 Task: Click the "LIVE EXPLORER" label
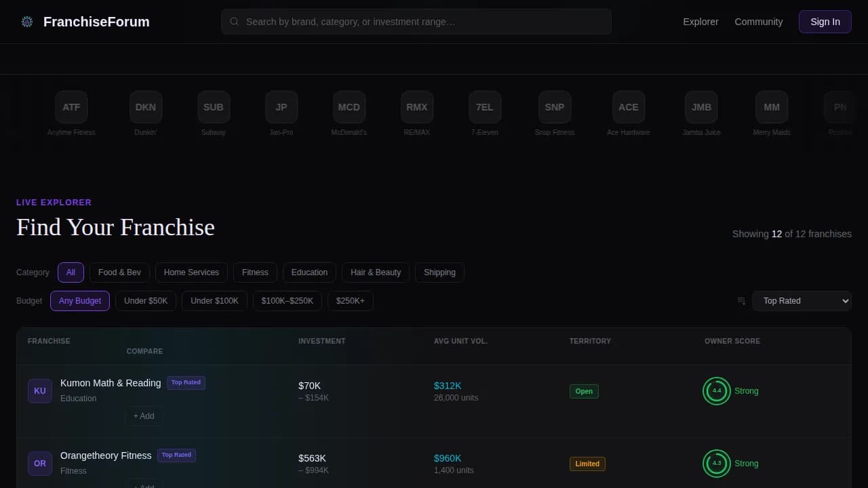click(54, 203)
